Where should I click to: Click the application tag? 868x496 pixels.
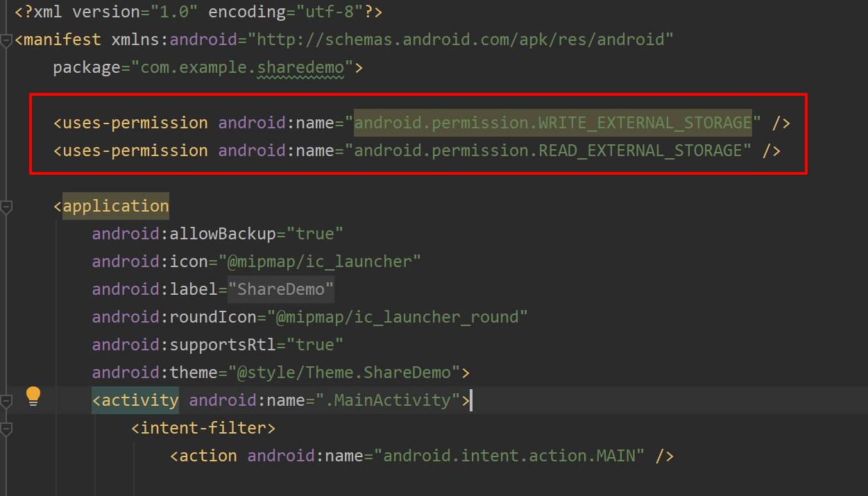pyautogui.click(x=115, y=205)
